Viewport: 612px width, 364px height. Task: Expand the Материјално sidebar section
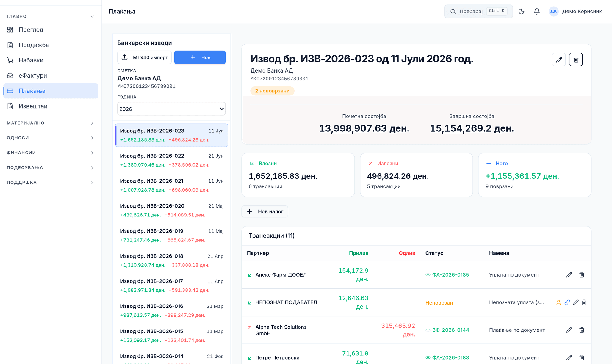[x=50, y=123]
